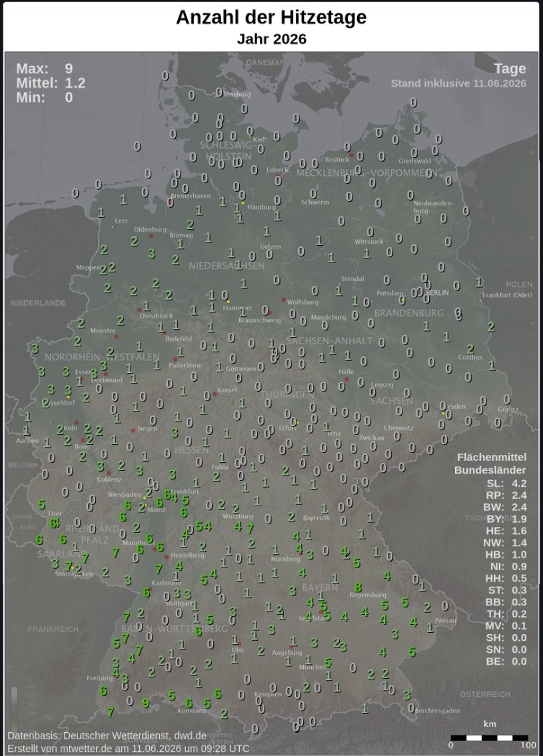Click the subtitle 'Jahr 2026'
Viewport: 543px width, 756px height.
point(272,39)
